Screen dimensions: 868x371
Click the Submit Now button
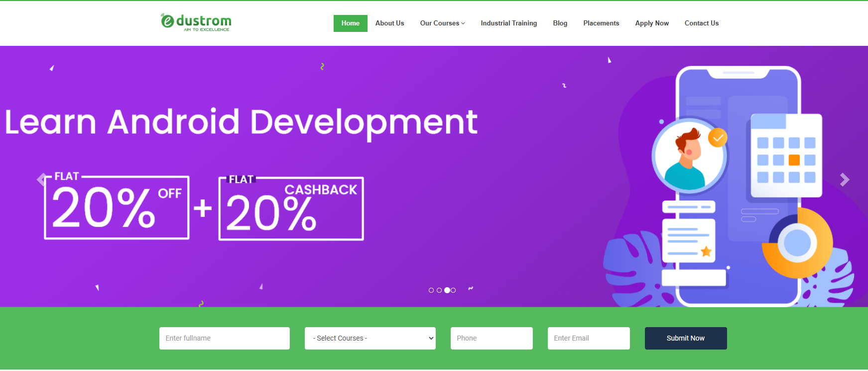[x=686, y=338]
